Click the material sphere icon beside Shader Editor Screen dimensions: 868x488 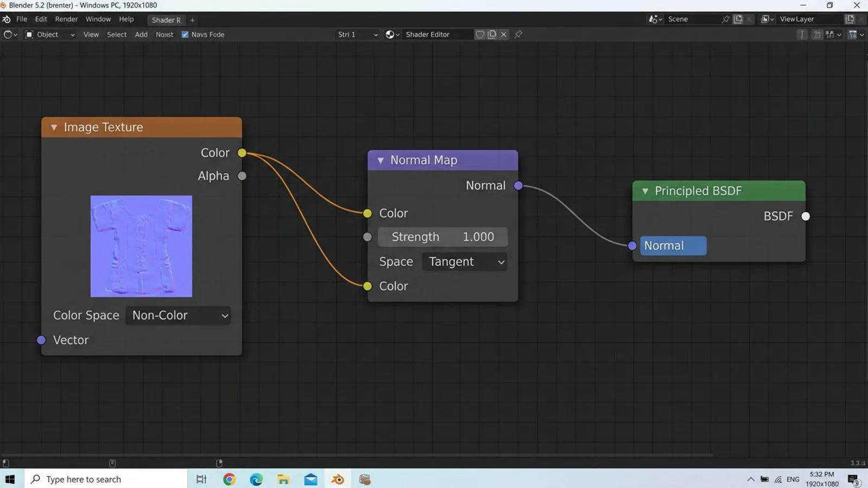coord(392,34)
